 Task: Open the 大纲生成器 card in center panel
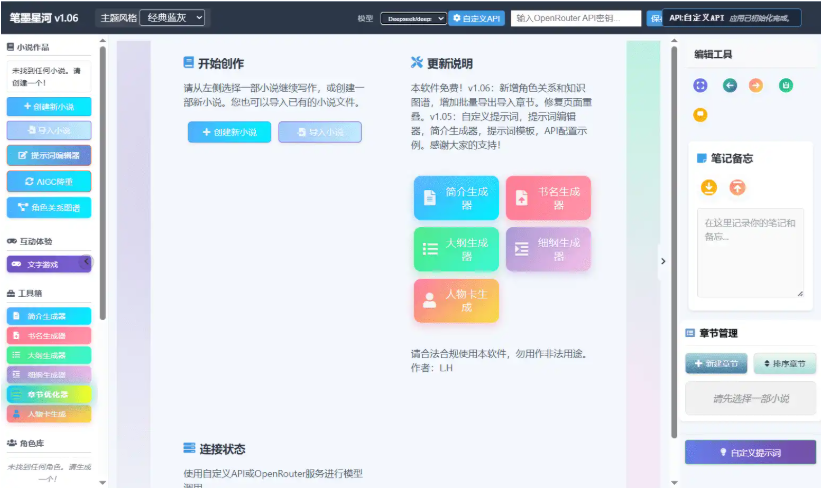tap(456, 249)
